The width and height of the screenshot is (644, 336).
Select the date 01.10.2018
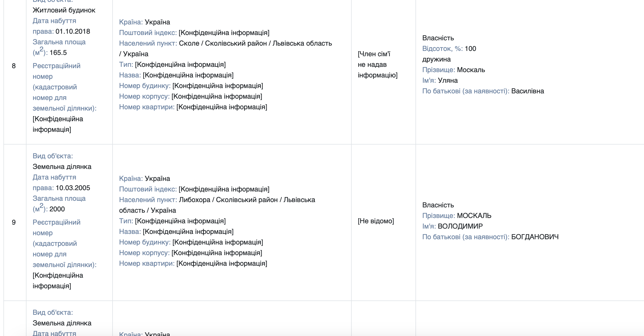(73, 31)
